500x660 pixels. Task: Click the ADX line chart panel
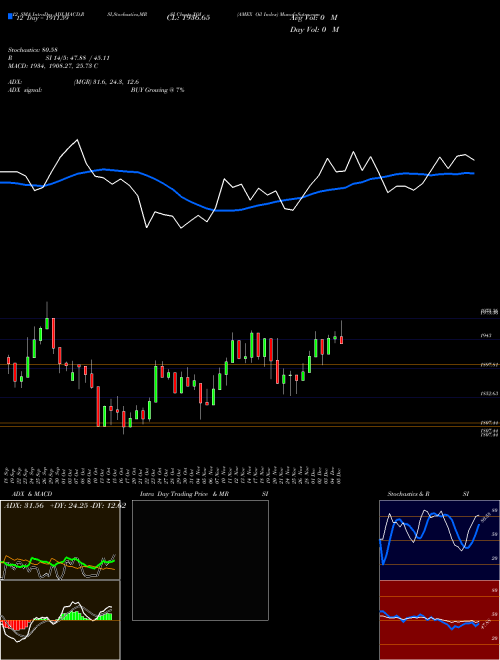coord(60,540)
